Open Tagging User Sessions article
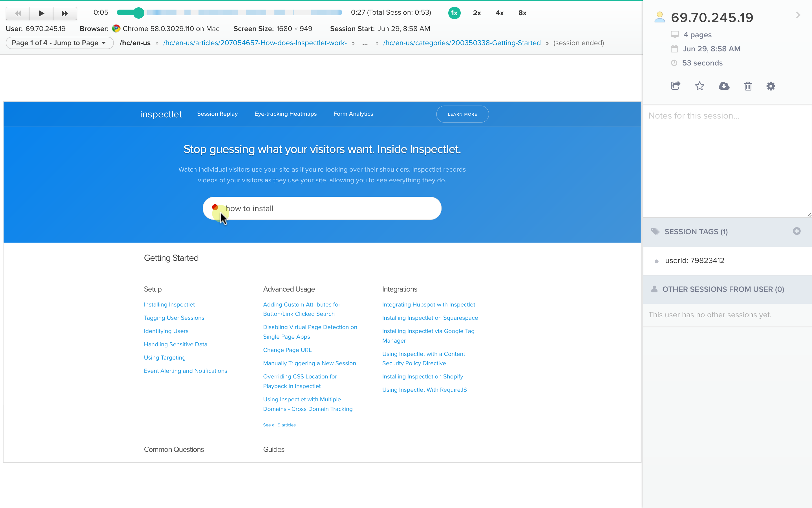Screen dimensions: 812x508 pyautogui.click(x=174, y=318)
